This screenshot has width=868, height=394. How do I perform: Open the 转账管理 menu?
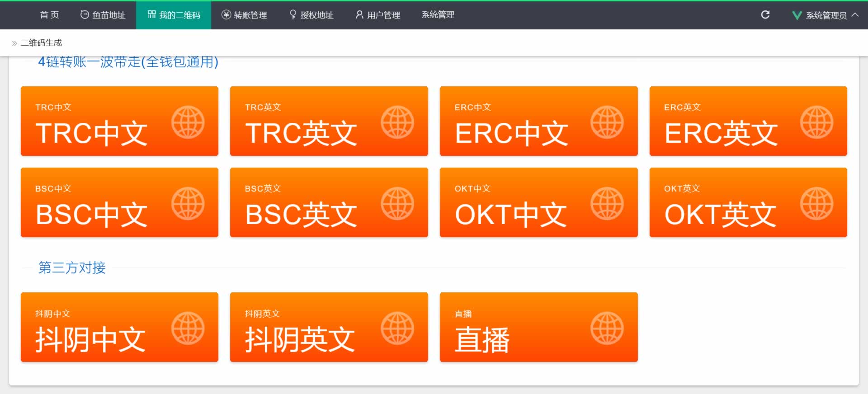[244, 15]
